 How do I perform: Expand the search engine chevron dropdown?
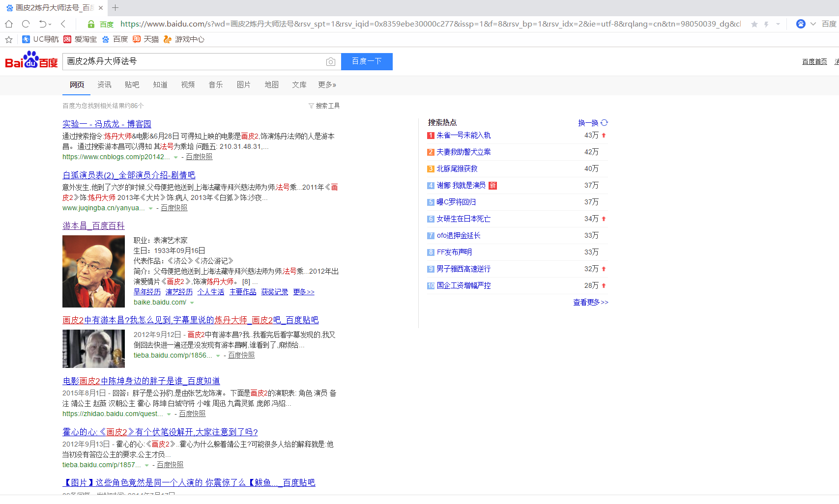coord(813,24)
